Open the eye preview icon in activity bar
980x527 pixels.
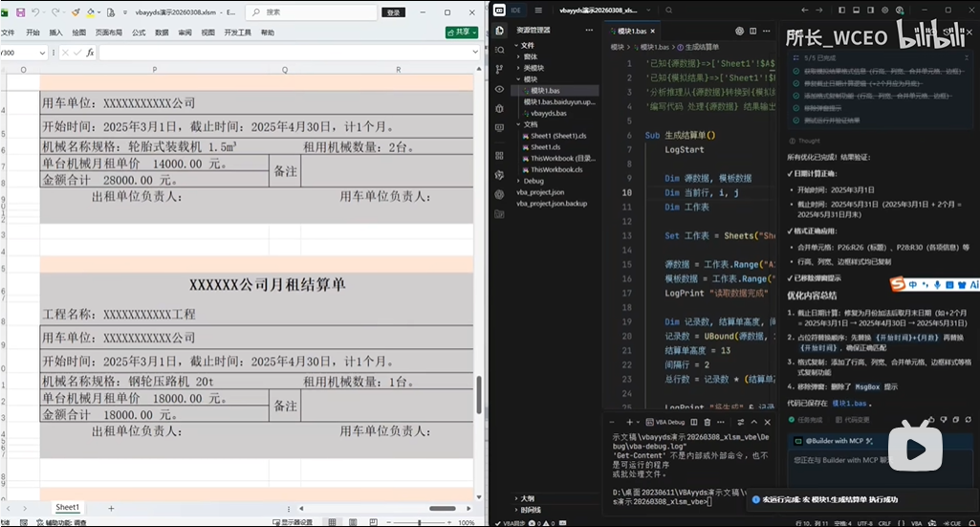point(499,89)
